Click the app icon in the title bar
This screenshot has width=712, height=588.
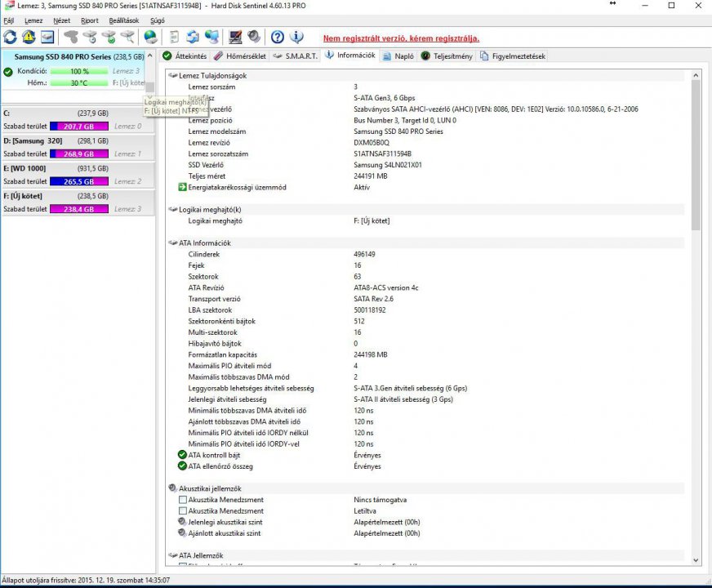click(x=9, y=6)
